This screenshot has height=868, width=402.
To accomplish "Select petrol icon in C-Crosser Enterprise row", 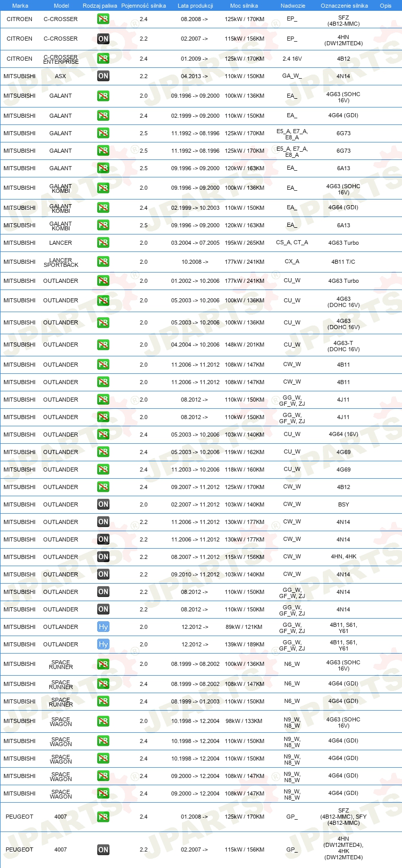I will point(103,59).
